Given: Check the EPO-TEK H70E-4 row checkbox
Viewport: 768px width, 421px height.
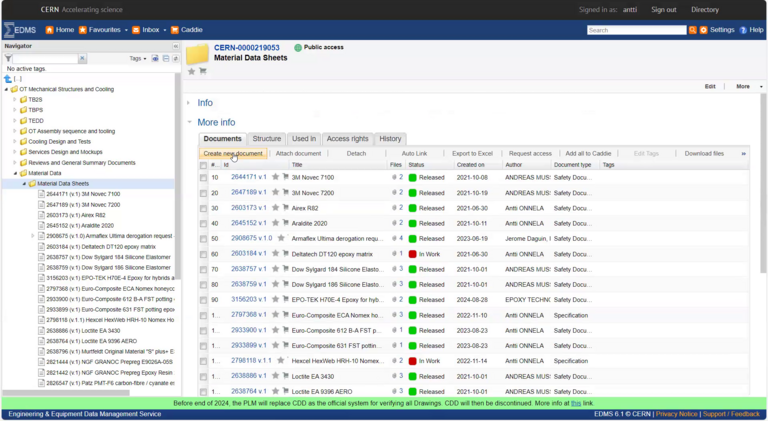Looking at the screenshot, I should [x=203, y=300].
